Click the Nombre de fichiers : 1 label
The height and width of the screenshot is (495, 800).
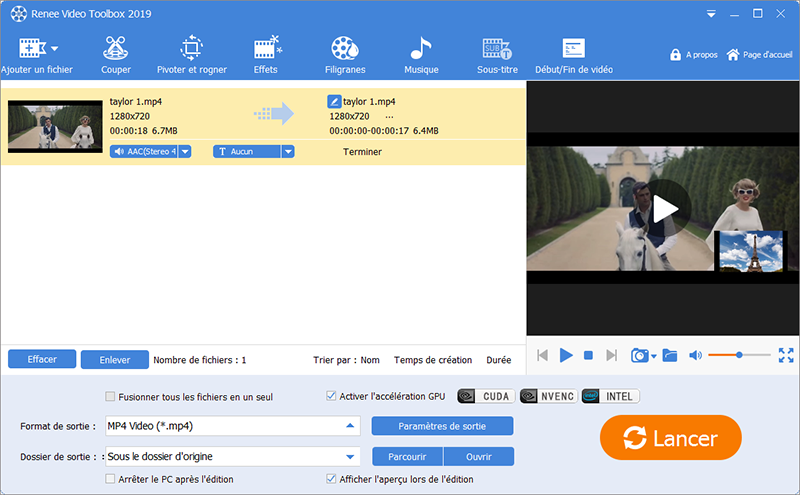(200, 360)
